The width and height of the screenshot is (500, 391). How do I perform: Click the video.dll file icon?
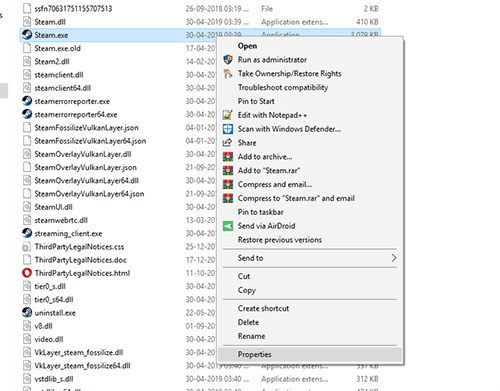point(27,339)
